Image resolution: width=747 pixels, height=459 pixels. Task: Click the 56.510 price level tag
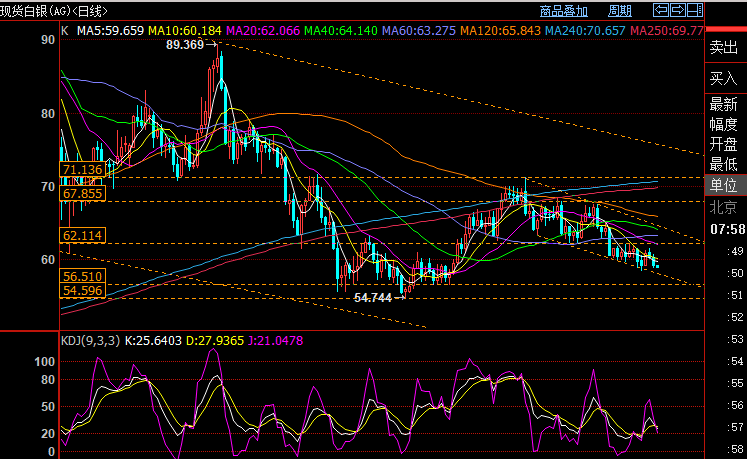[82, 276]
